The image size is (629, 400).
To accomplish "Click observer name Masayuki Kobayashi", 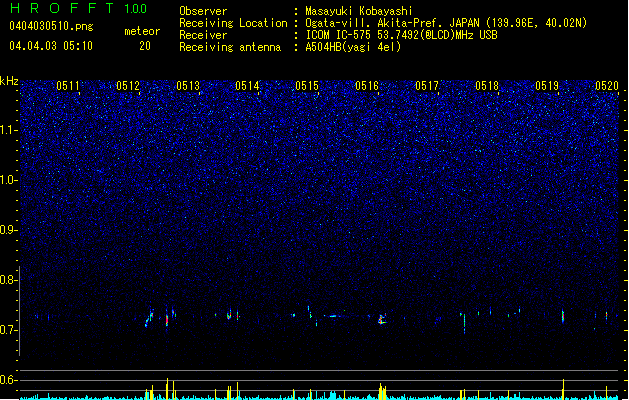I will tap(359, 11).
